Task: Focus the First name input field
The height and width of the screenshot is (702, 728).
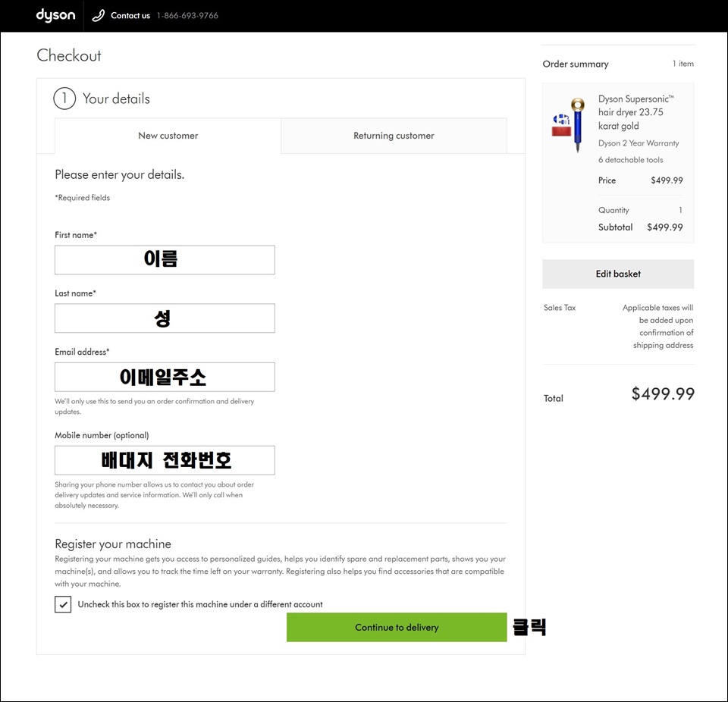Action: [165, 259]
